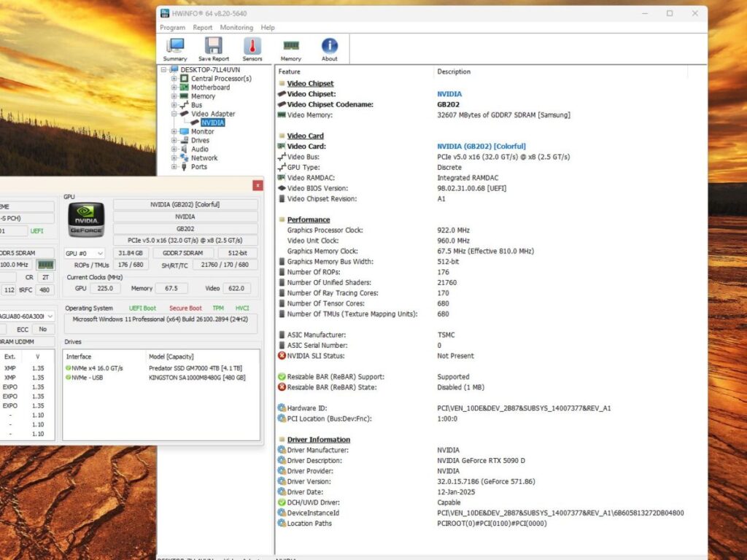Expand the Monitor tree node
The image size is (747, 560).
click(x=174, y=131)
